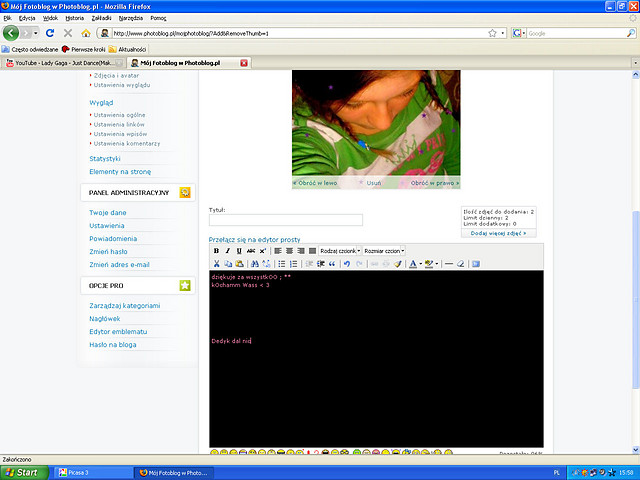
Task: Reload page in Firefox toolbar
Action: click(50, 33)
